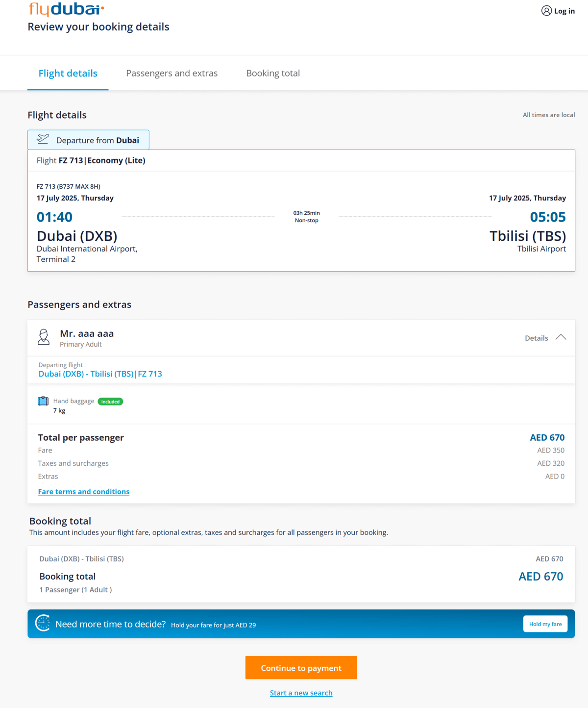Switch to the Flight details tab
588x708 pixels.
coord(68,73)
